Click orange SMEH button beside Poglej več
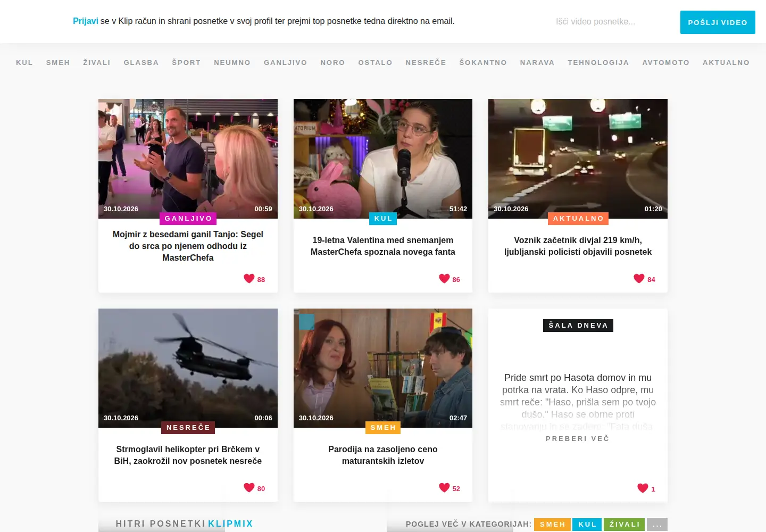 552,525
